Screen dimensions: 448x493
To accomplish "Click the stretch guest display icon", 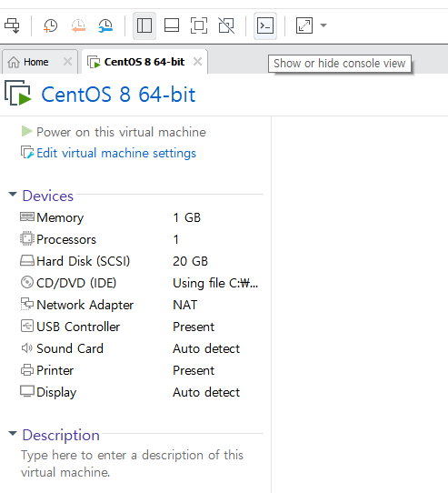I will 304,25.
